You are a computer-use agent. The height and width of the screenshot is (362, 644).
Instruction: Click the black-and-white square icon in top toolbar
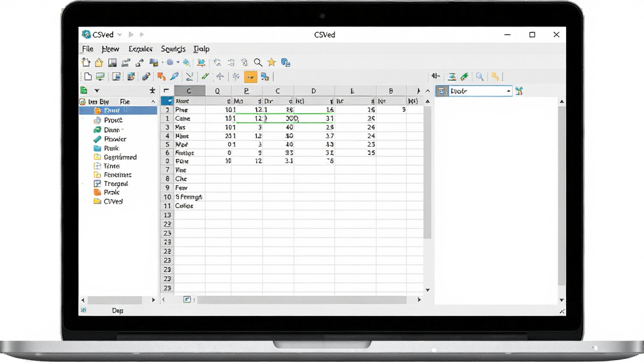[112, 62]
